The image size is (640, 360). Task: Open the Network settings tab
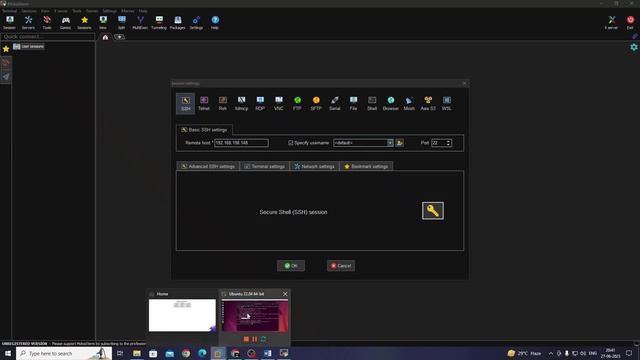[314, 167]
